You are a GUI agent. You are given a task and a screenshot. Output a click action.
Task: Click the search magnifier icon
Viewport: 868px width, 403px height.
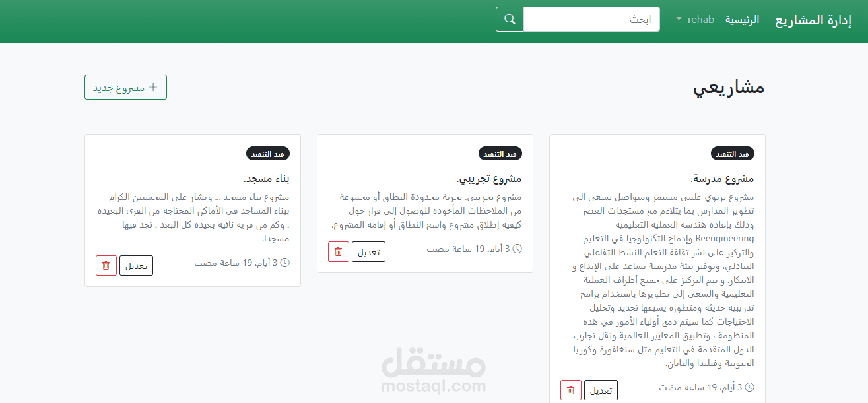(x=508, y=18)
